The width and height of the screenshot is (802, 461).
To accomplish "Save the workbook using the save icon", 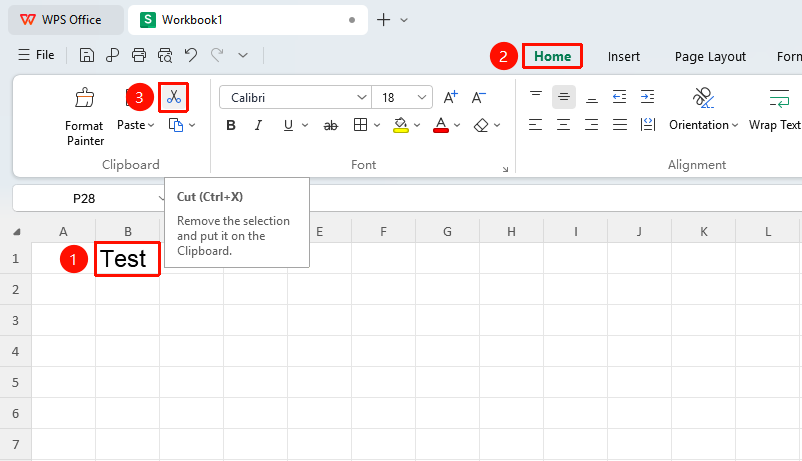I will pos(86,55).
